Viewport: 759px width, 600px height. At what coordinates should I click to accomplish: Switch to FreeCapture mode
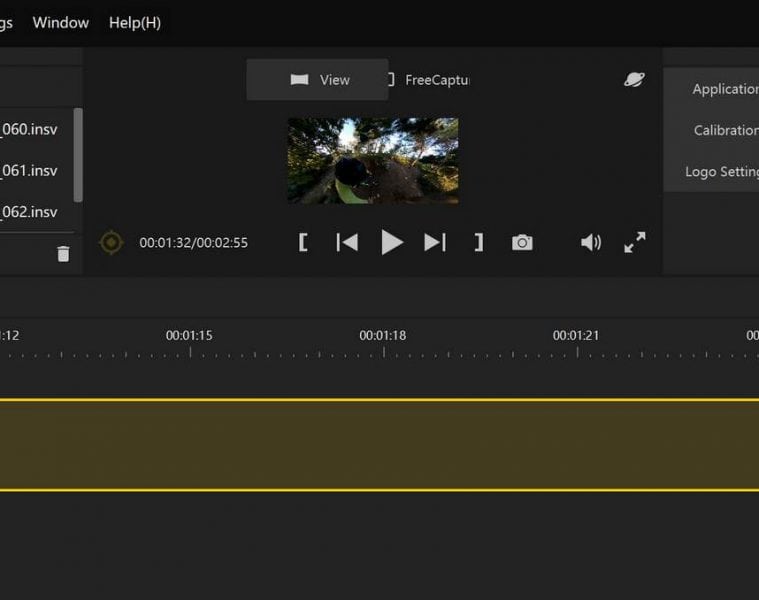coord(428,80)
